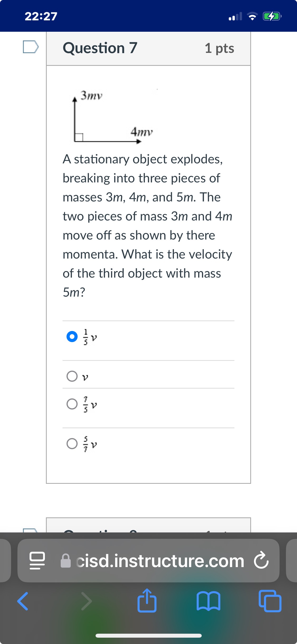Open the page reader settings icon
This screenshot has width=297, height=644.
point(37,561)
